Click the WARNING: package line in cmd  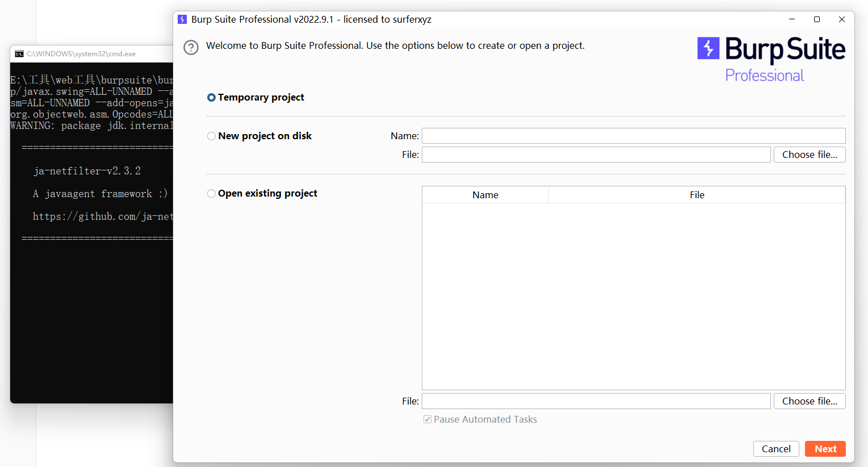(91, 126)
